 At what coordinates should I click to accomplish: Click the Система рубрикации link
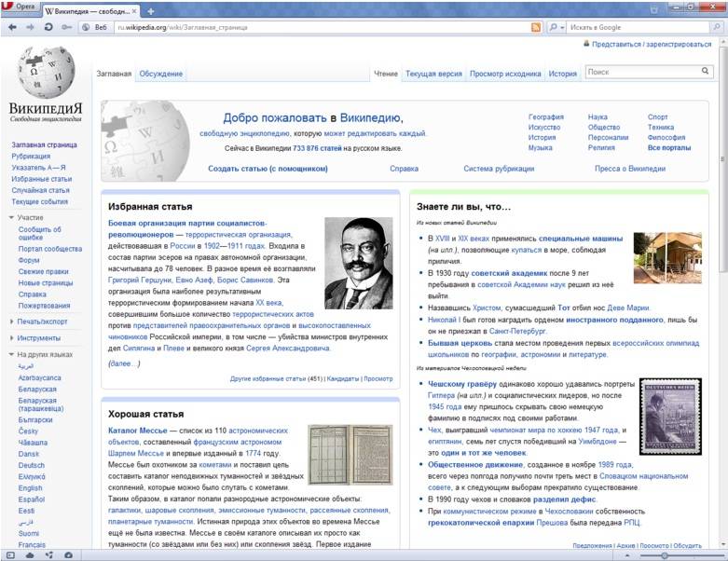499,169
